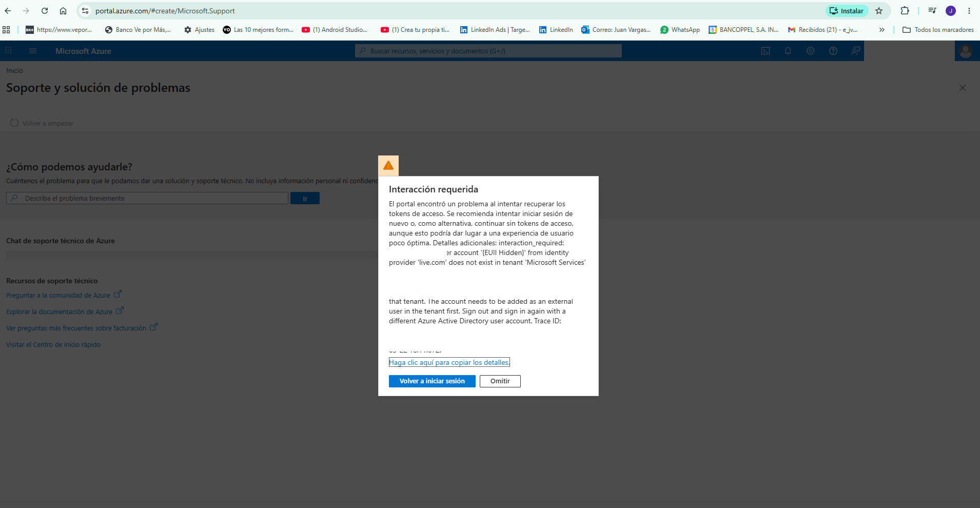This screenshot has width=980, height=508.
Task: Open Visitar el Centro de inicio rápido
Action: point(53,344)
